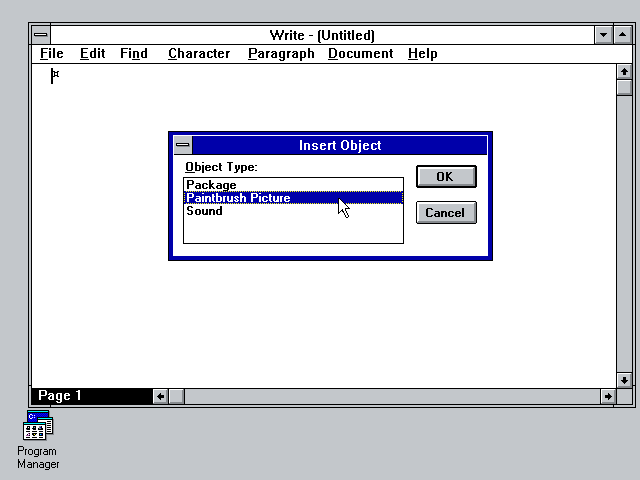
Task: Open the Character menu
Action: 199,54
